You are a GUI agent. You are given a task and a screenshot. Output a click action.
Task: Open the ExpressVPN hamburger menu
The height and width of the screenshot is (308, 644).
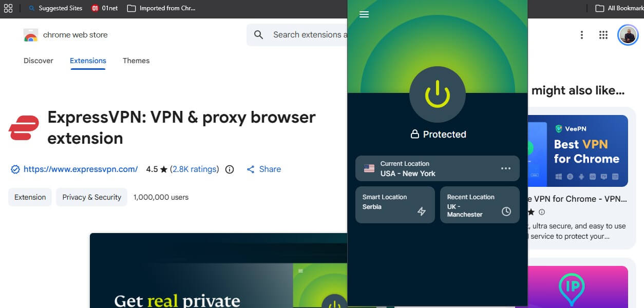click(x=364, y=14)
